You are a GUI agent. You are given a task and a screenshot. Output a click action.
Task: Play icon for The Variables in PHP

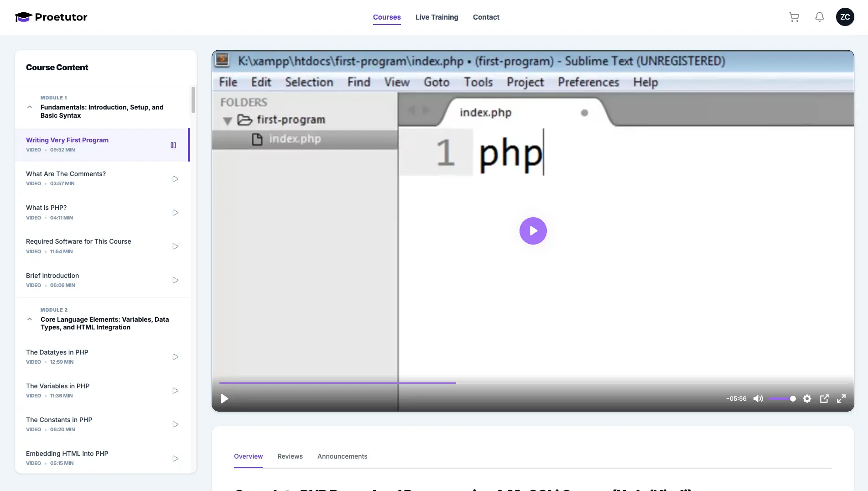click(x=175, y=391)
